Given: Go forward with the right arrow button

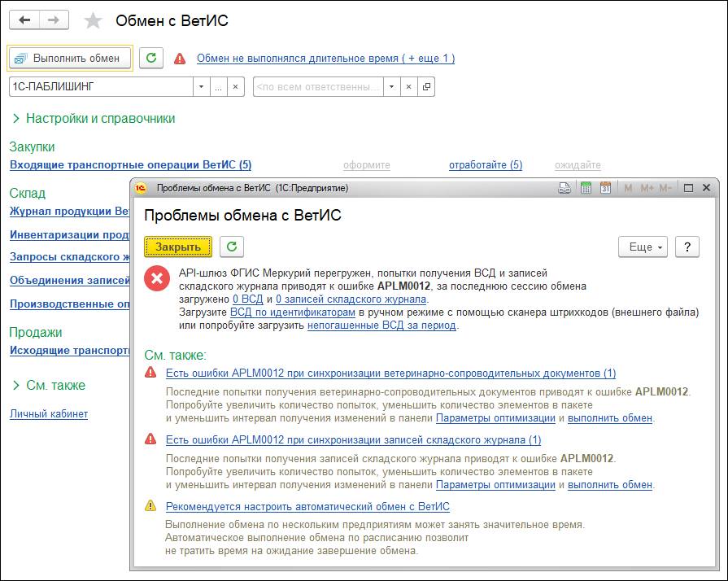Looking at the screenshot, I should (x=54, y=20).
